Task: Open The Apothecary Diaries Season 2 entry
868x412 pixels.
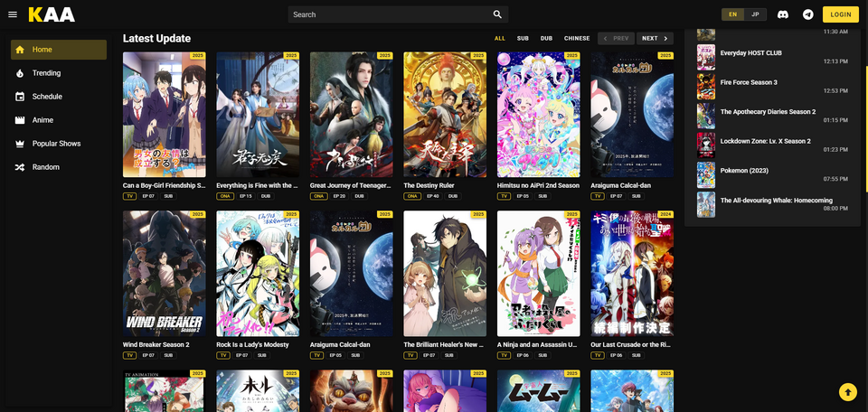Action: tap(772, 116)
